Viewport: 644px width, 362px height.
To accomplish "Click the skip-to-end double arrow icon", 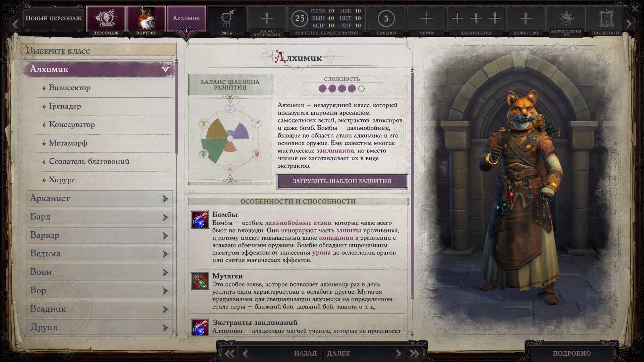I will [x=415, y=353].
